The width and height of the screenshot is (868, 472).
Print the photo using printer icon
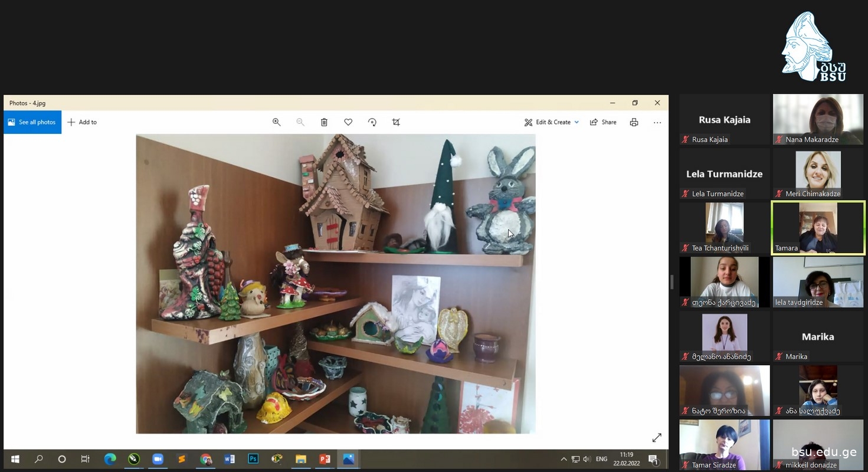coord(634,122)
